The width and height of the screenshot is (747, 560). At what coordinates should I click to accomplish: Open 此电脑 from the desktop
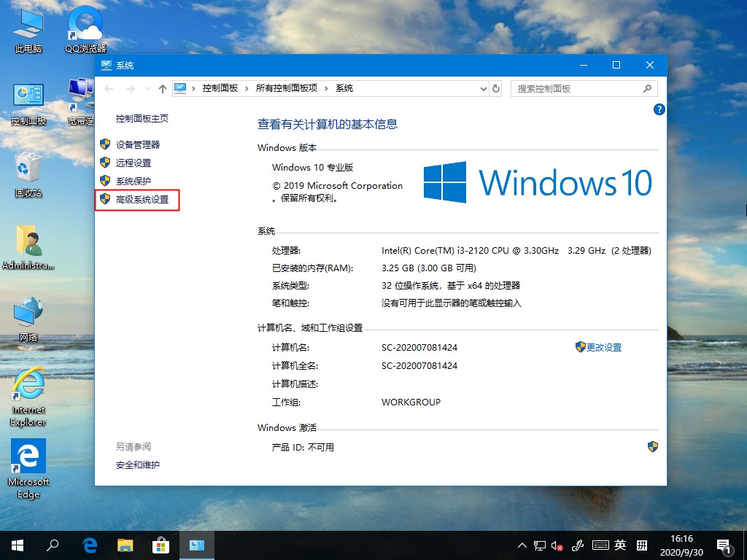[x=27, y=22]
